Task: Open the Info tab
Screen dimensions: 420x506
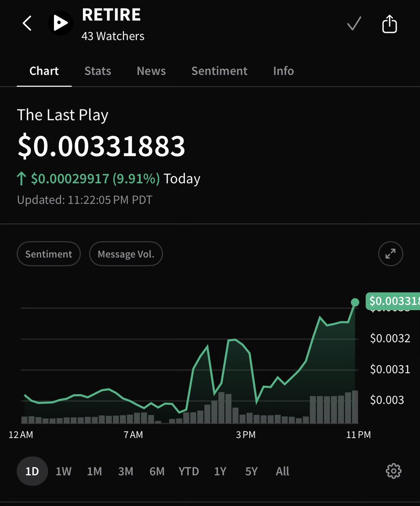Action: point(284,71)
